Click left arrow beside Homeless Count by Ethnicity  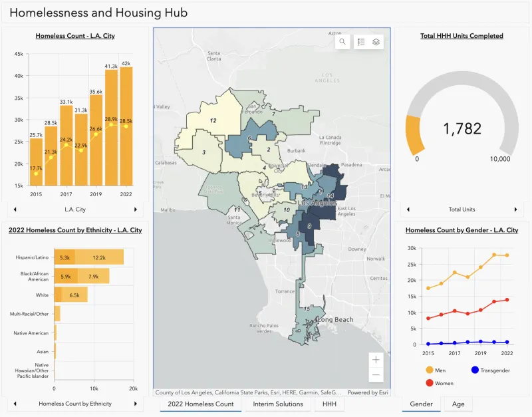[15, 404]
